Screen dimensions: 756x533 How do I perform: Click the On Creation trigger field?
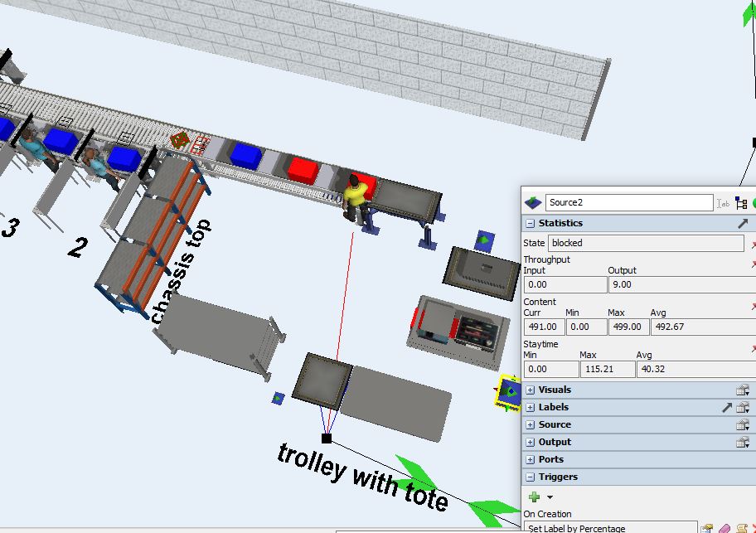[x=609, y=528]
